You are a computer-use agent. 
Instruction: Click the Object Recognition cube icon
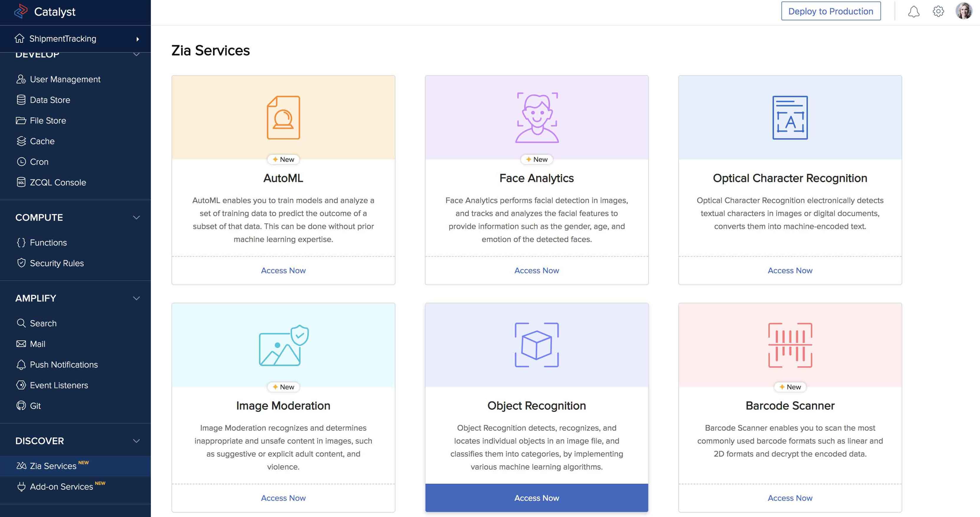(x=537, y=345)
